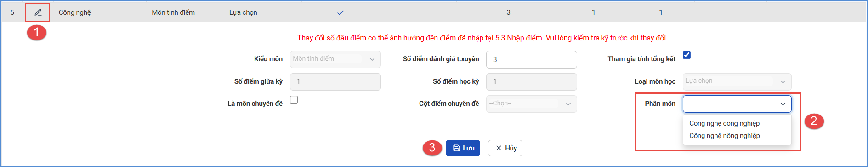Image resolution: width=868 pixels, height=167 pixels.
Task: Collapse the Phân môn dropdown arrow
Action: click(783, 104)
